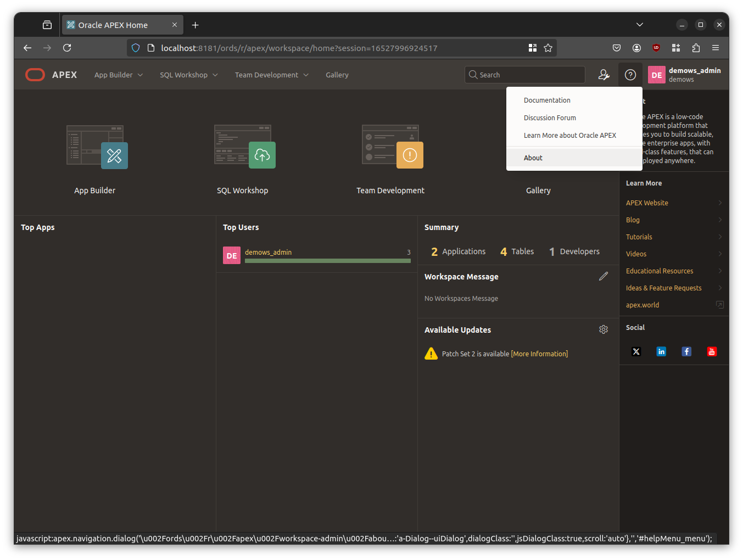Viewport: 743px width, 560px height.
Task: Click the Administration user-wrench icon
Action: point(604,75)
